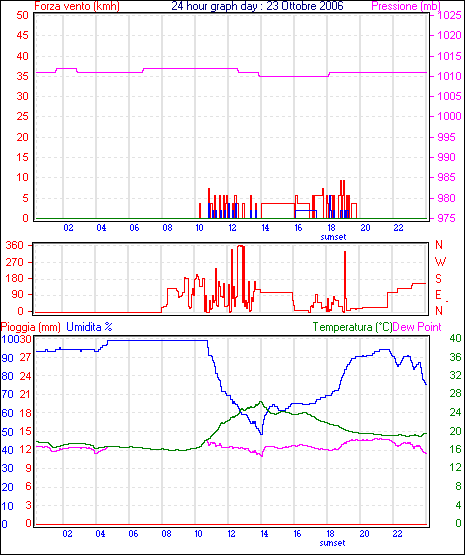Click the 40 temperature scale value
465x556 pixels.
pyautogui.click(x=455, y=338)
